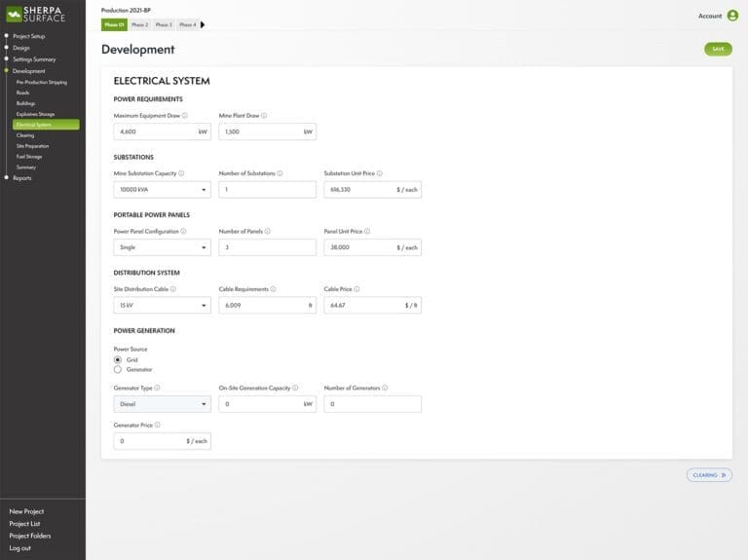
Task: Open Explosives Storage in the sidebar
Action: click(35, 114)
